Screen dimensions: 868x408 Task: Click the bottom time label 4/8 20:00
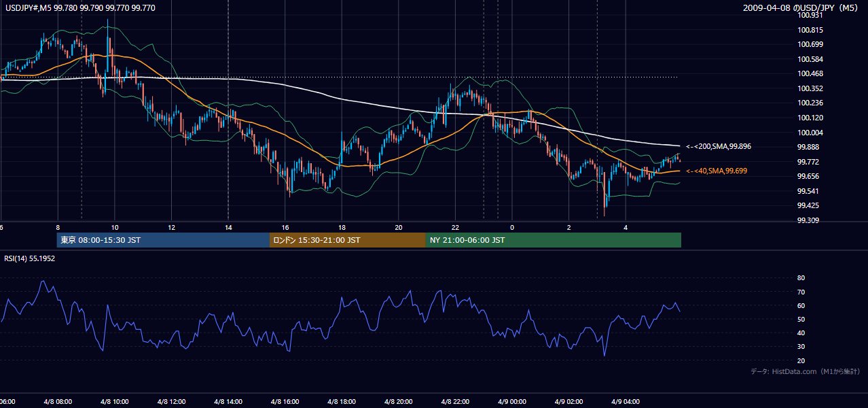click(399, 402)
